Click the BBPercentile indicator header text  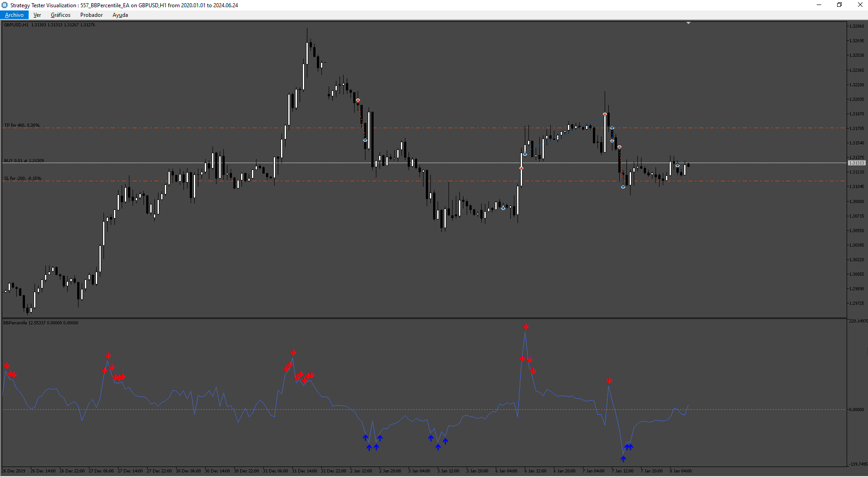(x=41, y=323)
